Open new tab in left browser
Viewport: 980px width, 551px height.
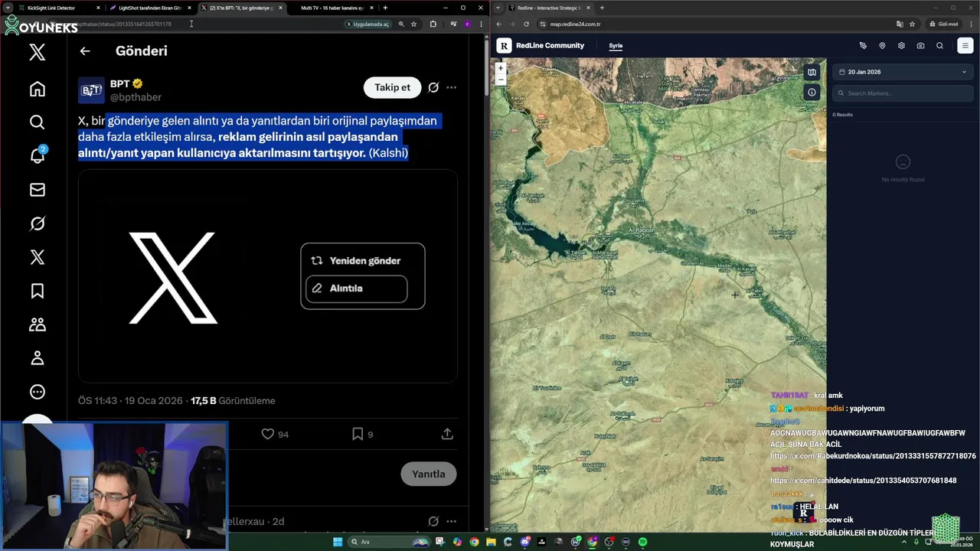[x=385, y=8]
